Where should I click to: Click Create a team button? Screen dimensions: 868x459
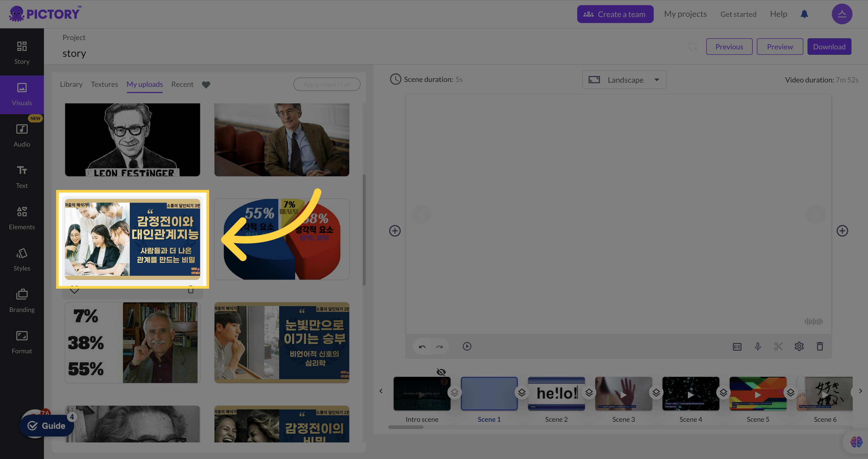pos(615,14)
